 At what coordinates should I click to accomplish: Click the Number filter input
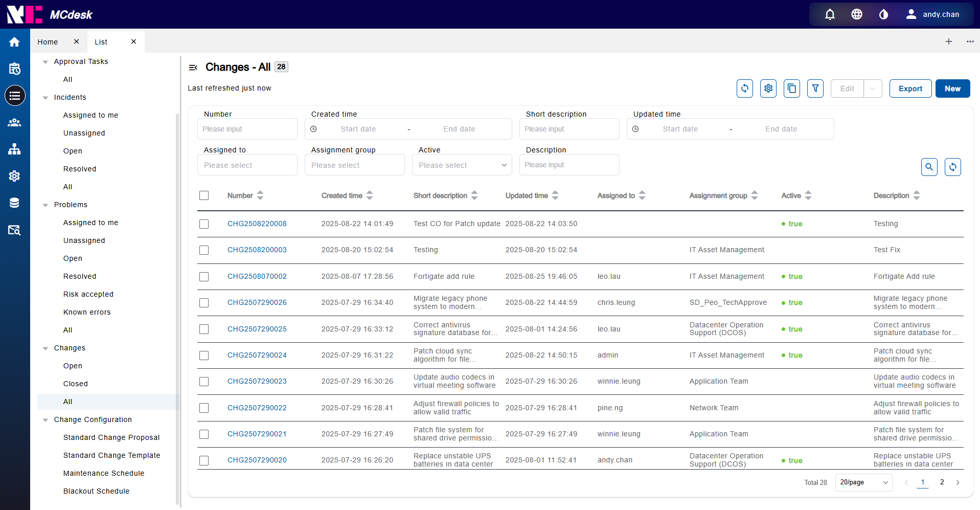(x=247, y=129)
